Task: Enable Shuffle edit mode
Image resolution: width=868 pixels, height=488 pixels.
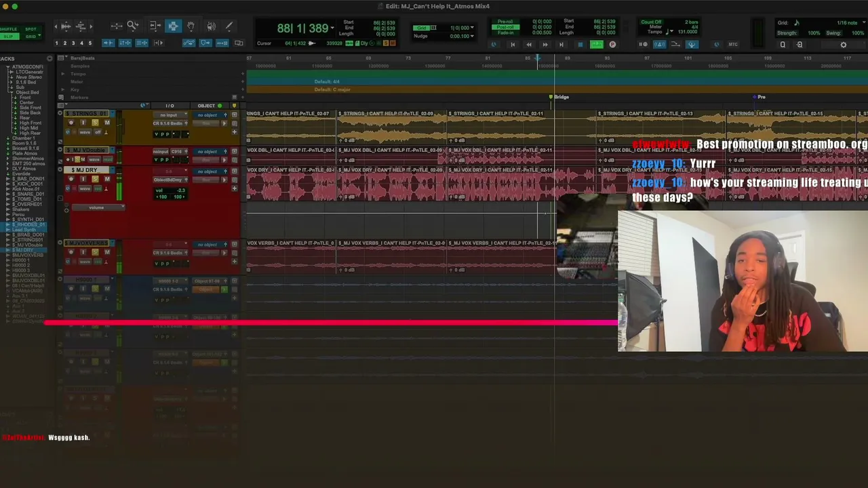Action: 9,29
